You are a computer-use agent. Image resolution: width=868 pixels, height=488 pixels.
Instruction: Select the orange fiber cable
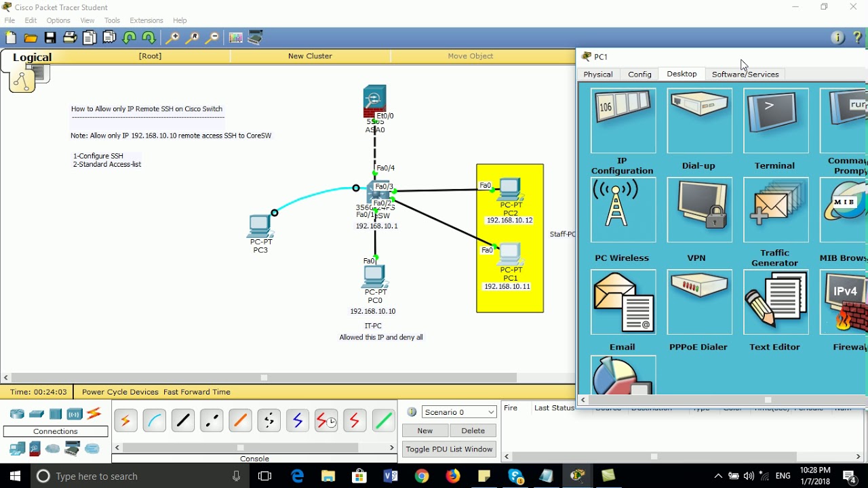point(240,421)
